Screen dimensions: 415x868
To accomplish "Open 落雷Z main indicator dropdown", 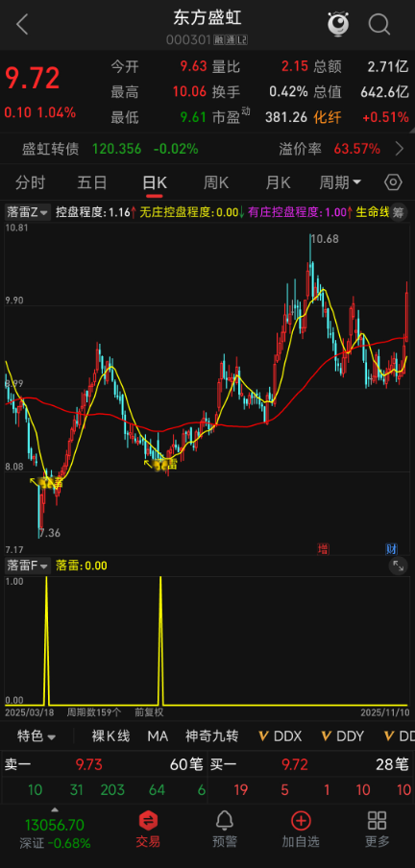I will tap(28, 212).
